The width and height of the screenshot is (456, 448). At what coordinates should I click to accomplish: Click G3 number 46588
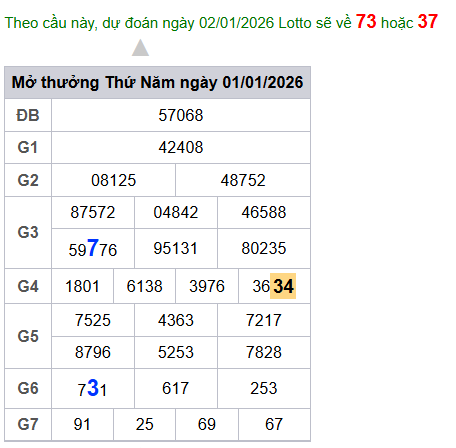click(x=264, y=212)
